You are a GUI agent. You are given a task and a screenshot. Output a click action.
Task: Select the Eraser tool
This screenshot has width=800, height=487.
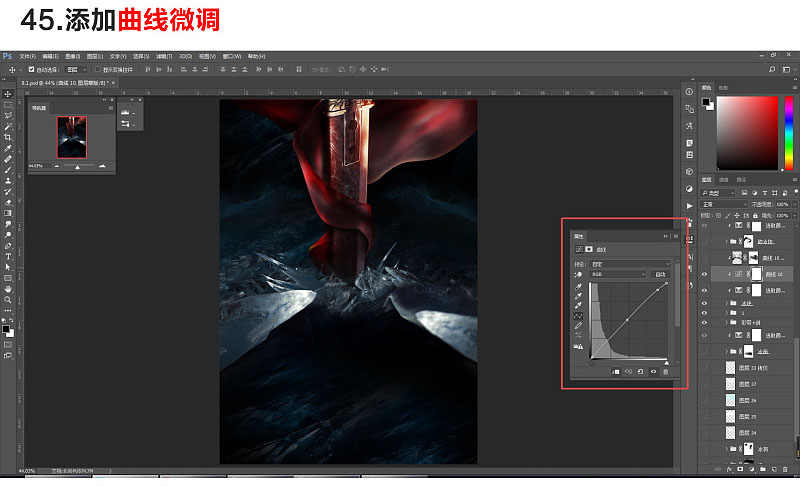click(x=8, y=202)
